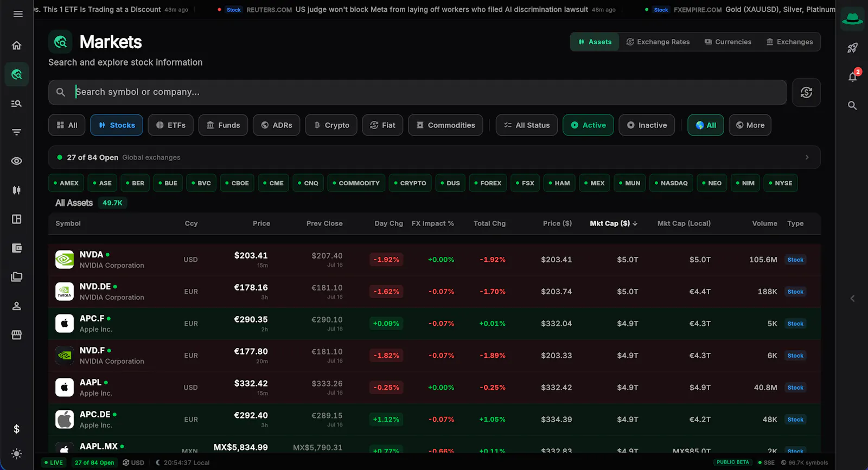Go to Home via sidebar icon

17,46
